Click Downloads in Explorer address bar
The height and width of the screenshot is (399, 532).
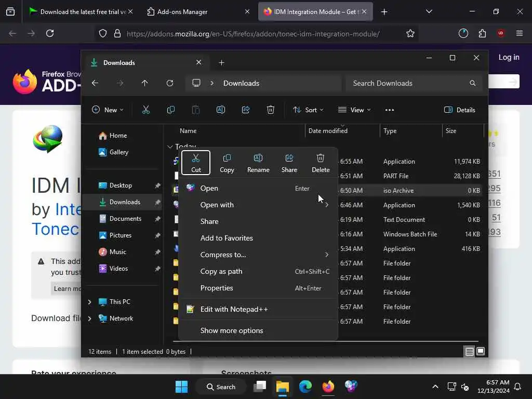coord(241,83)
